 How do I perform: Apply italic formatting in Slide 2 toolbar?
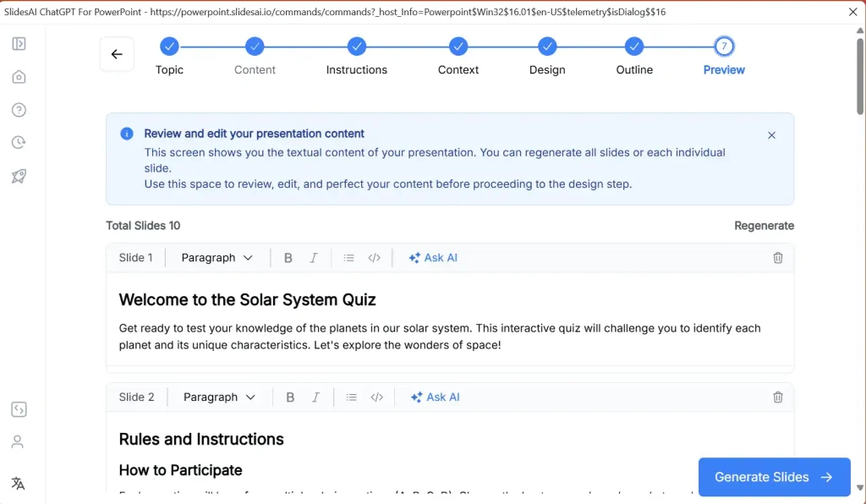pos(315,397)
